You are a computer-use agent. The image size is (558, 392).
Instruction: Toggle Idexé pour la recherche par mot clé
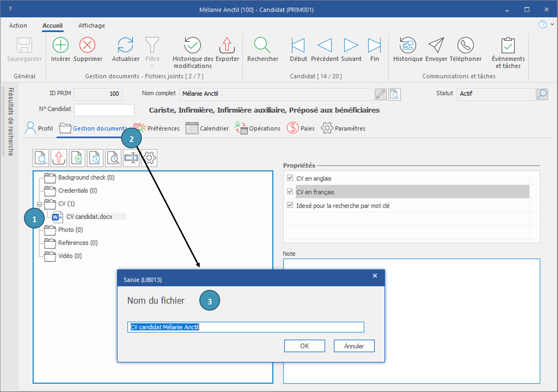(290, 205)
